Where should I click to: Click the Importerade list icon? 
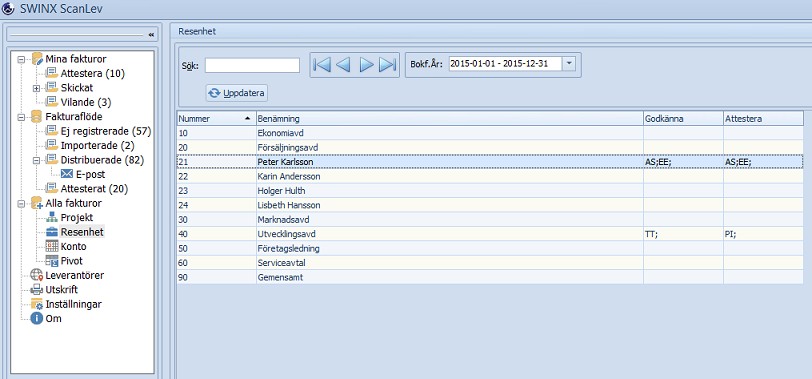coord(52,145)
